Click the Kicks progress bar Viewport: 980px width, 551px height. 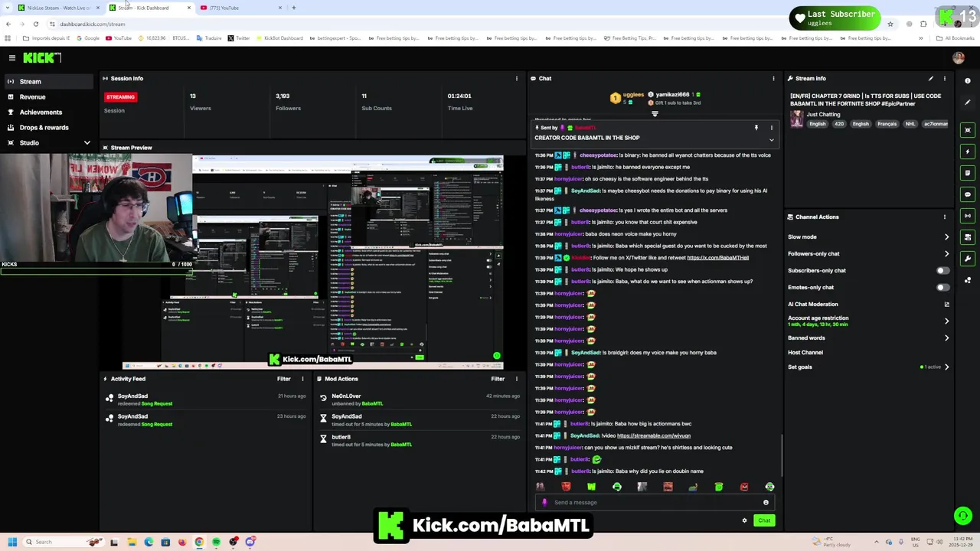pyautogui.click(x=96, y=270)
